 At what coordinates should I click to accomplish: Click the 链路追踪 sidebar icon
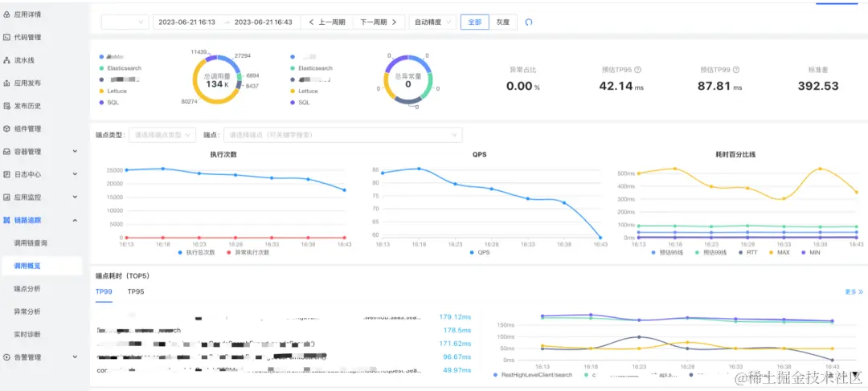(6, 220)
